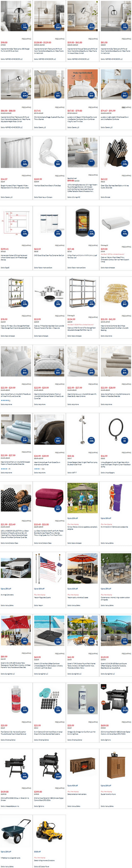132x868 pixels.
Task: Click the $49 savings badge on red blanket
Action: click(x=58, y=509)
